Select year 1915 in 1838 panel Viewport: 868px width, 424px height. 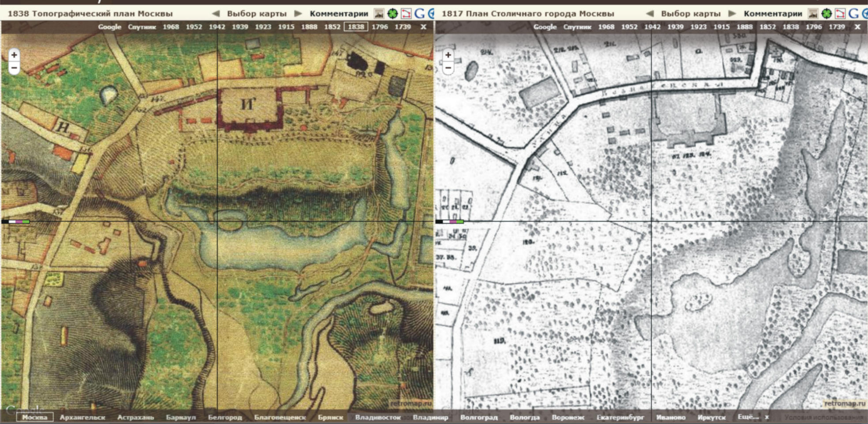tap(286, 27)
